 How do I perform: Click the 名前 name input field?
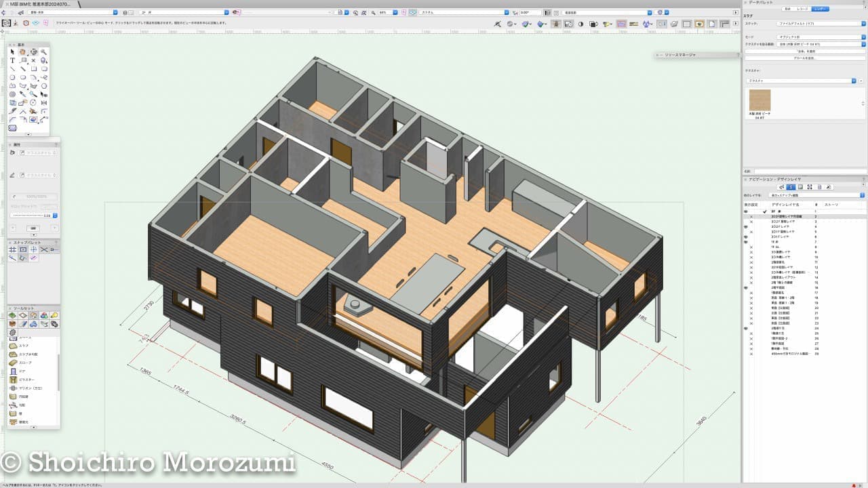click(810, 171)
